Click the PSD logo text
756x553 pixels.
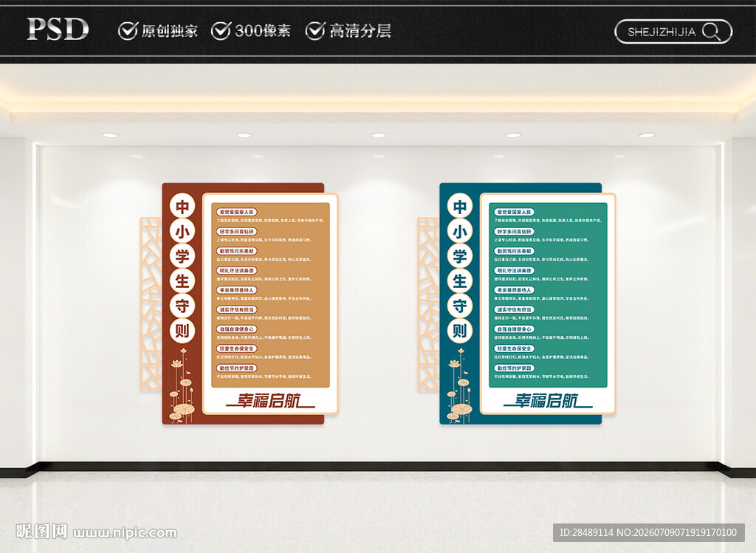pos(58,29)
